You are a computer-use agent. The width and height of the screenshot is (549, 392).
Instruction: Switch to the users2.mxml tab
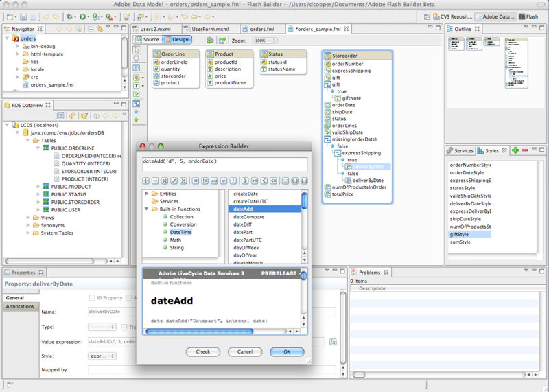coord(156,30)
